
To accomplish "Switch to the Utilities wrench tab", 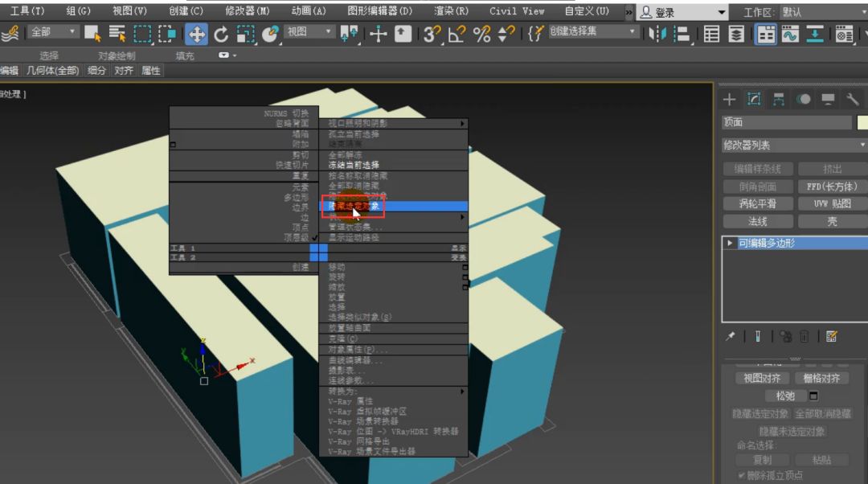I will coord(853,100).
